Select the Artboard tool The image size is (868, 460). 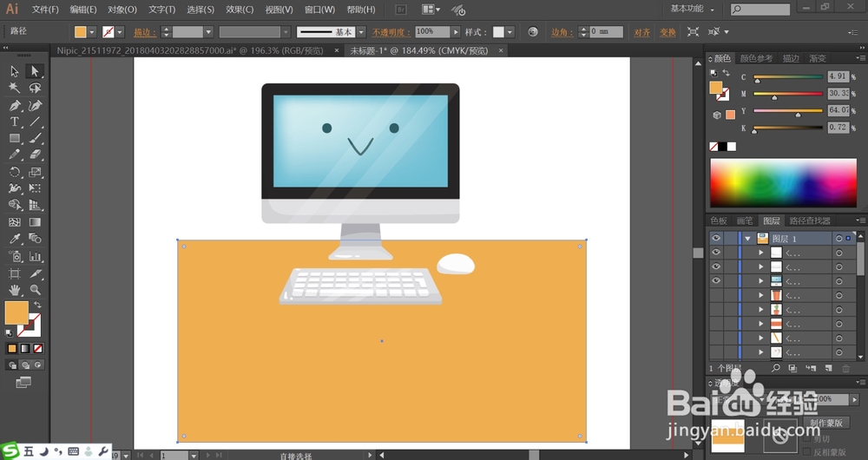tap(15, 273)
